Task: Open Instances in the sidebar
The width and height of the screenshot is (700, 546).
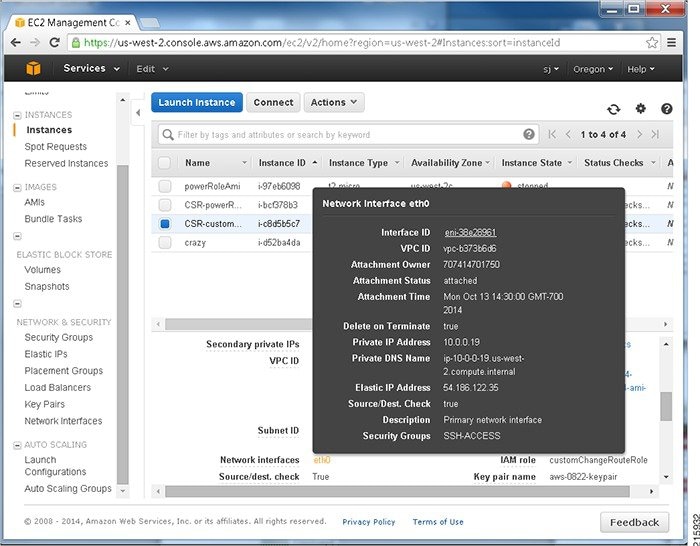Action: 49,130
